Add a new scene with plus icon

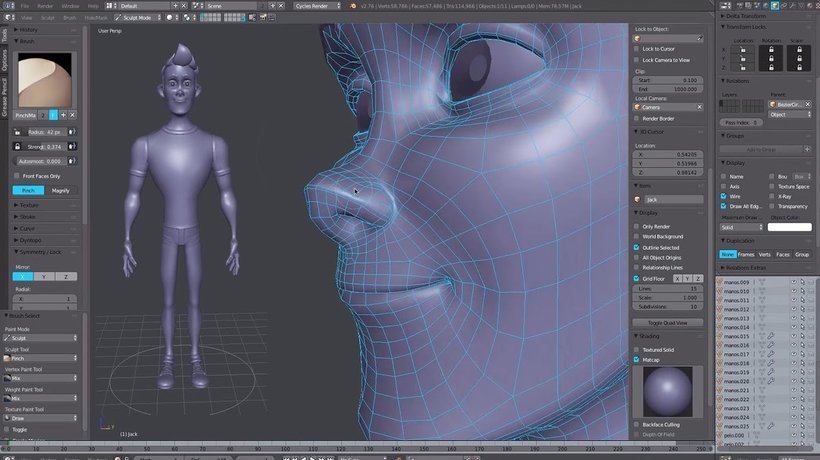click(272, 6)
